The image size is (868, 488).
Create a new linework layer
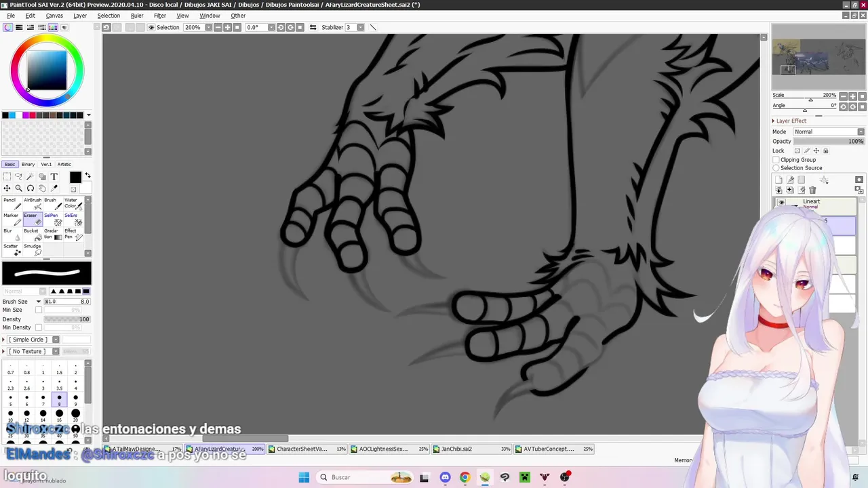[790, 180]
